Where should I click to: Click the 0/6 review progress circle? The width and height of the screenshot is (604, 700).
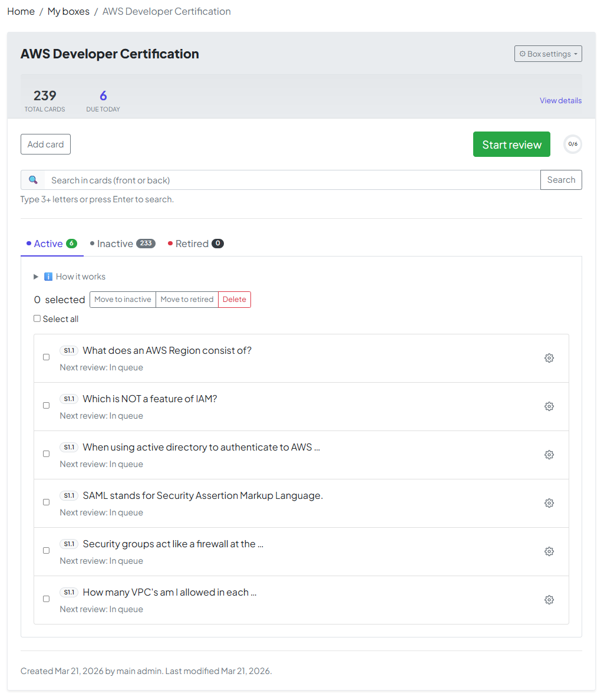tap(572, 144)
